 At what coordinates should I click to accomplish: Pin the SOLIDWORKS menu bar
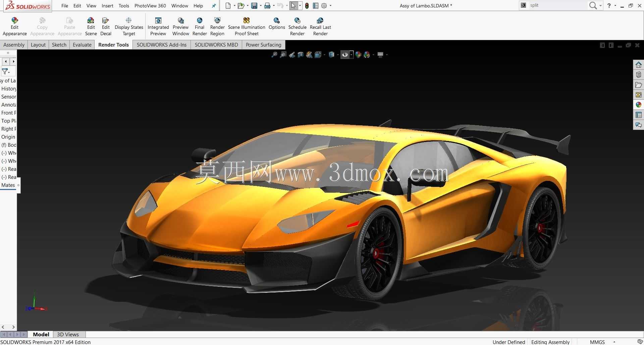coord(214,6)
